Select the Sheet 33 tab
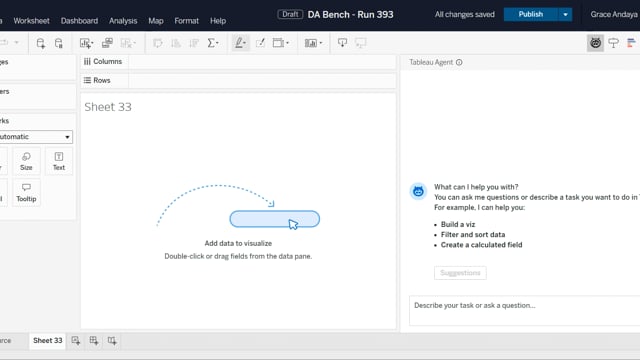This screenshot has width=640, height=360. (x=47, y=340)
